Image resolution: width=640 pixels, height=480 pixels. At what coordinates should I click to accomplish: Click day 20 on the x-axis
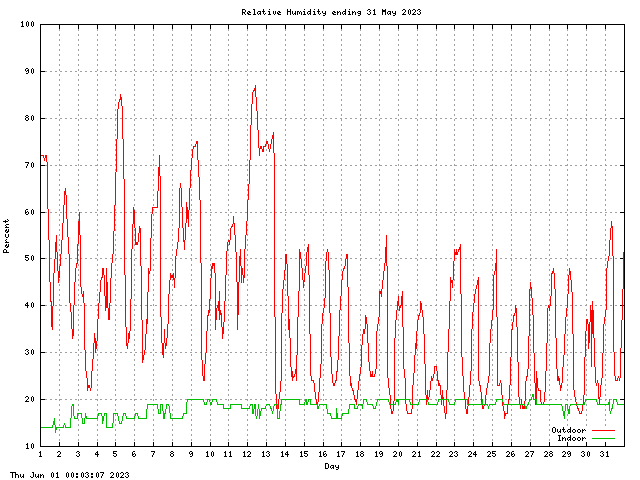coord(398,454)
